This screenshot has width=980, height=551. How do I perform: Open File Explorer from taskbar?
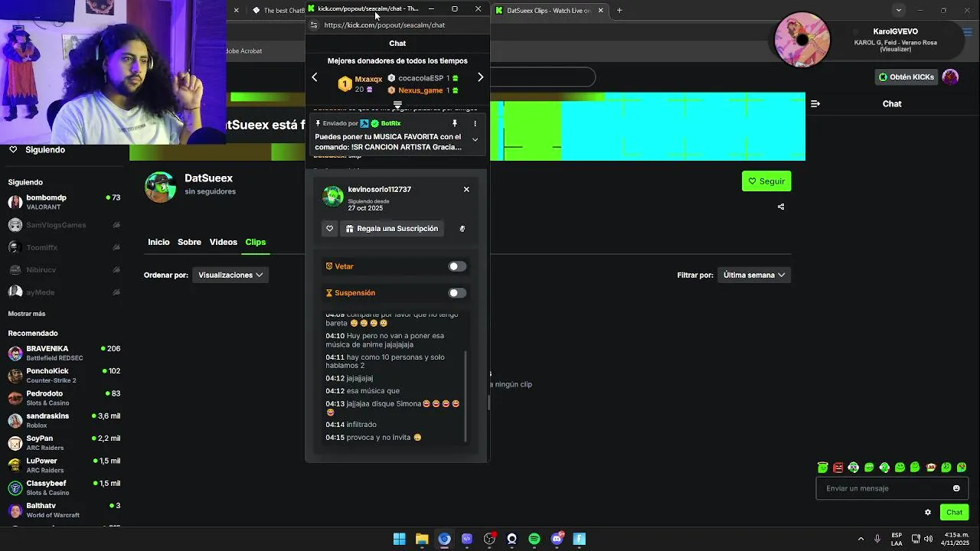point(422,539)
